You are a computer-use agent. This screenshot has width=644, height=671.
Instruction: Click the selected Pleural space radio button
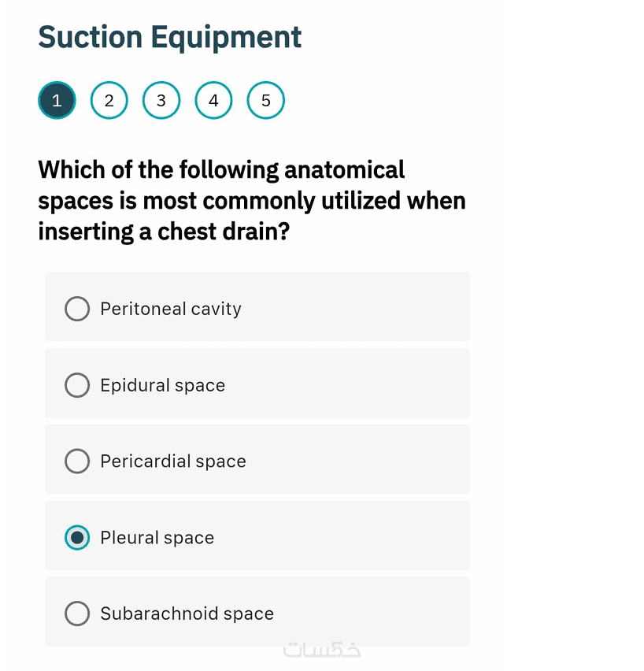click(x=77, y=538)
